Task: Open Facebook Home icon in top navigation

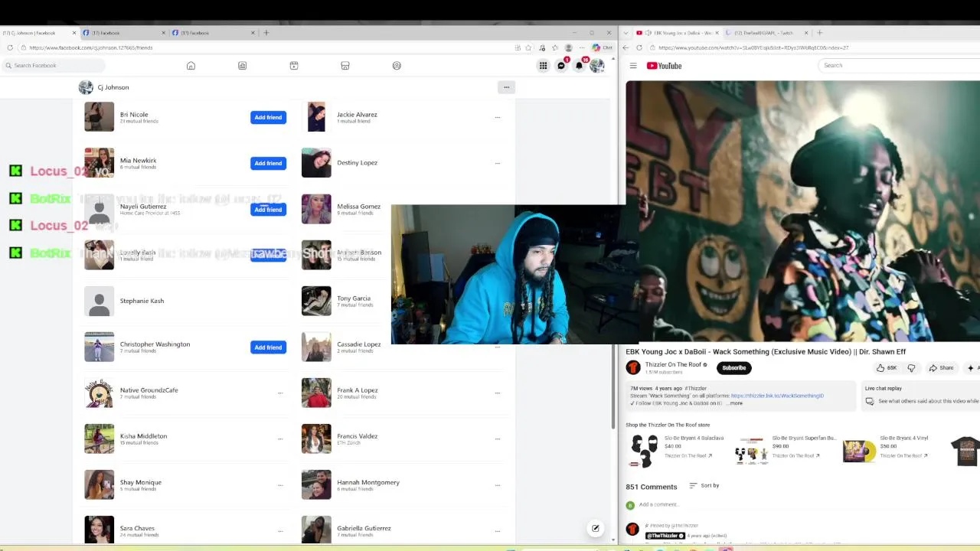Action: 191,66
